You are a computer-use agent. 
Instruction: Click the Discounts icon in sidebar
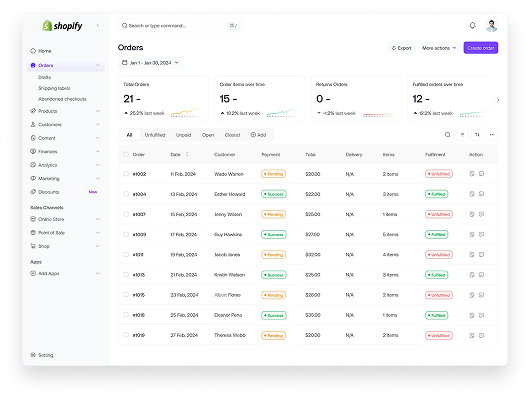(x=33, y=192)
